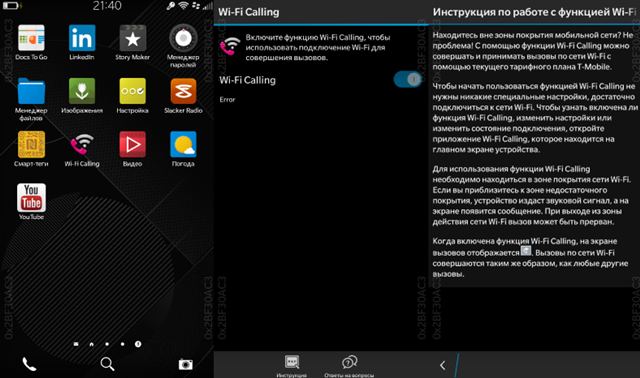Toggle the Wi-Fi Calling switch

(407, 79)
